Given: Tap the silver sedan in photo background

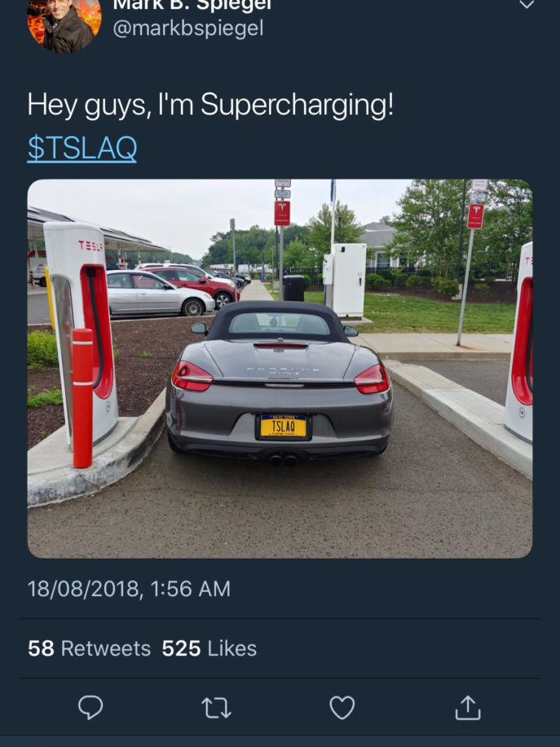Looking at the screenshot, I should (160, 293).
